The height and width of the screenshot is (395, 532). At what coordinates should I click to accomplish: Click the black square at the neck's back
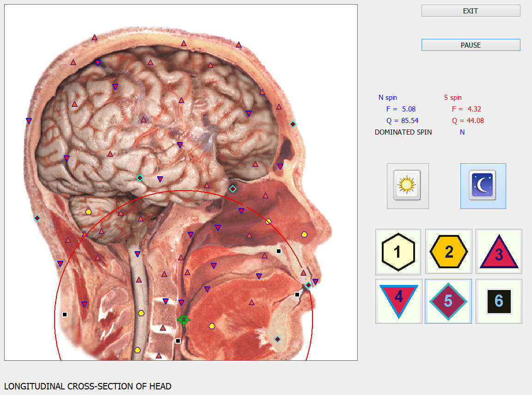pos(65,315)
